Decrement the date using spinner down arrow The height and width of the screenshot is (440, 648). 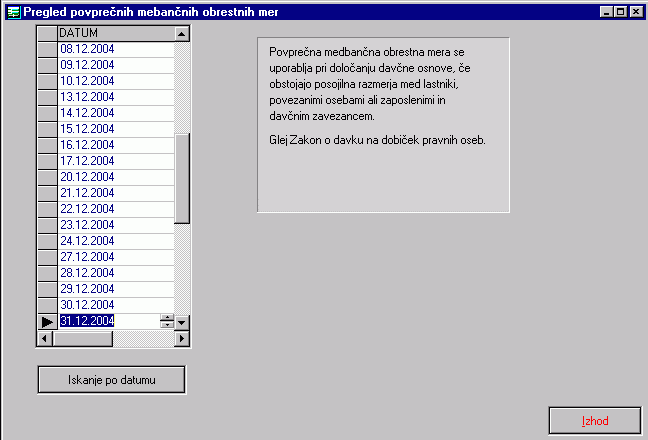coord(167,325)
